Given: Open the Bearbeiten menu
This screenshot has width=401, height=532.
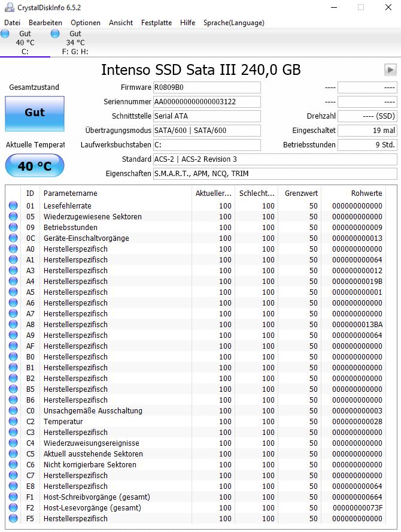Looking at the screenshot, I should pos(45,23).
